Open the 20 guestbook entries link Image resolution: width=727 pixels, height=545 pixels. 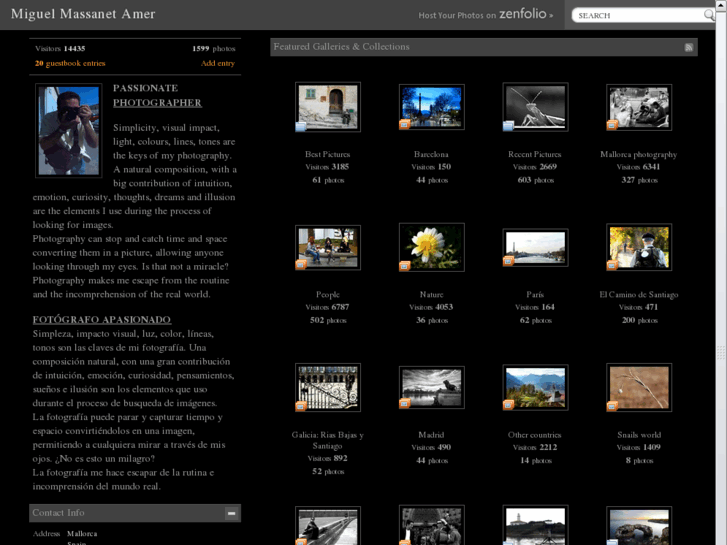point(70,63)
